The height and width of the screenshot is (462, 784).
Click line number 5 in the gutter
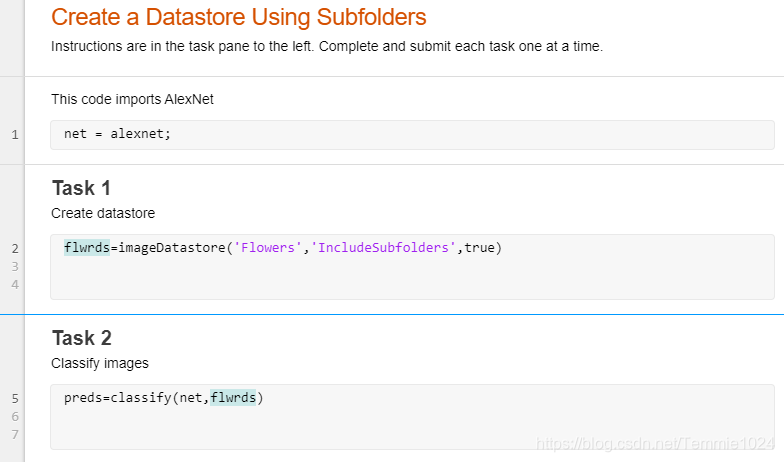(x=15, y=398)
